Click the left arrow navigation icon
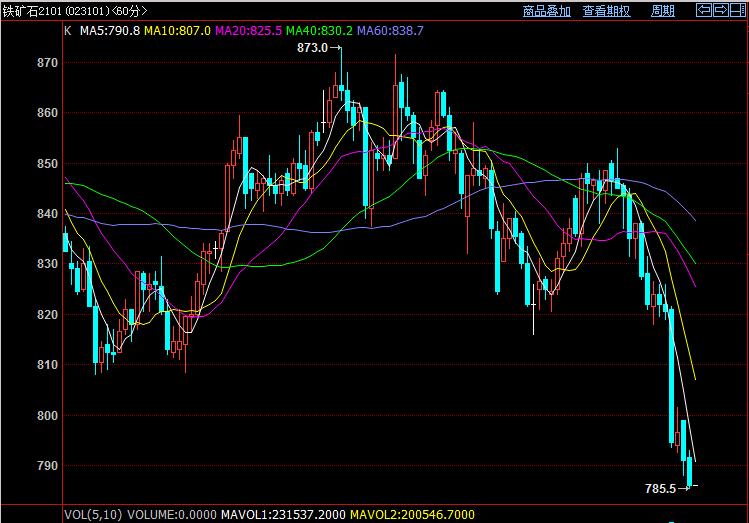Screen dimensions: 749x523 [x=704, y=10]
